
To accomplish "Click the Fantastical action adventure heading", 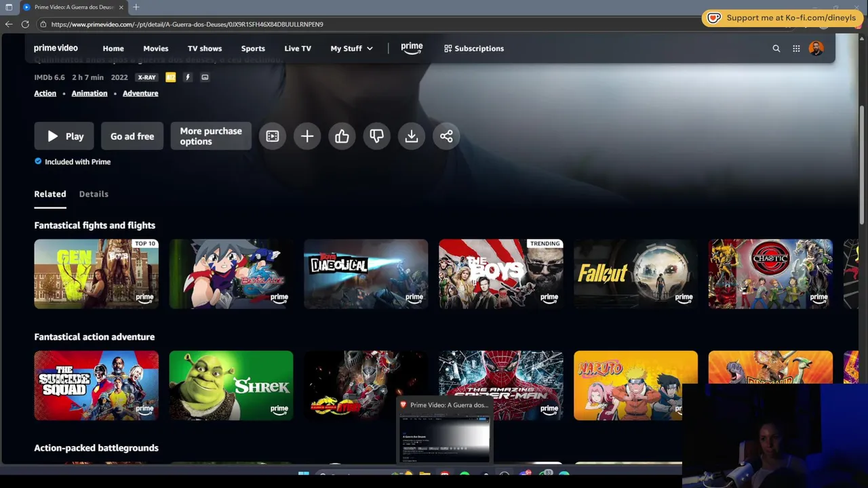I will click(x=94, y=337).
